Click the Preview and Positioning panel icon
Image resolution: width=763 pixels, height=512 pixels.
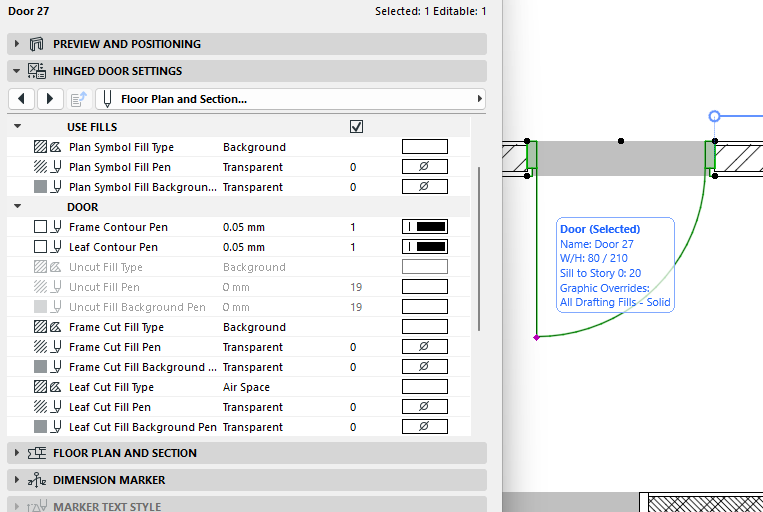click(x=36, y=44)
